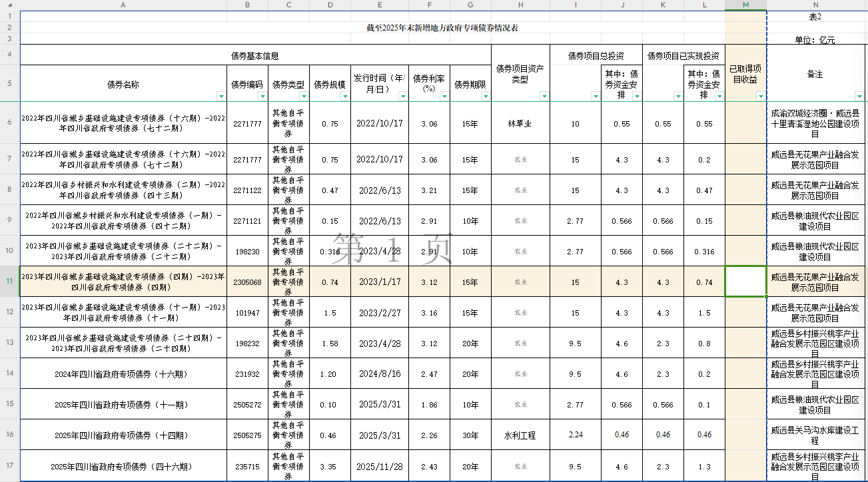
Task: Click the 表2 cell
Action: pos(815,16)
